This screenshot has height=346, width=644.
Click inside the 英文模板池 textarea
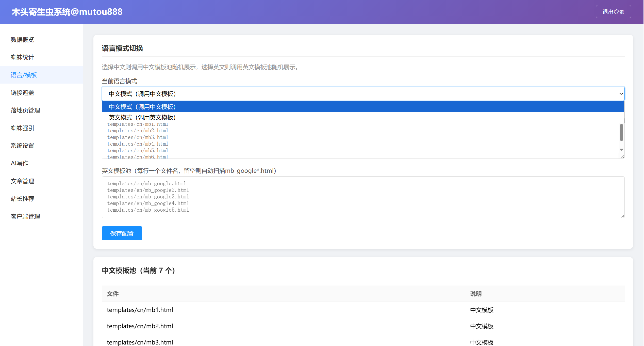(363, 197)
